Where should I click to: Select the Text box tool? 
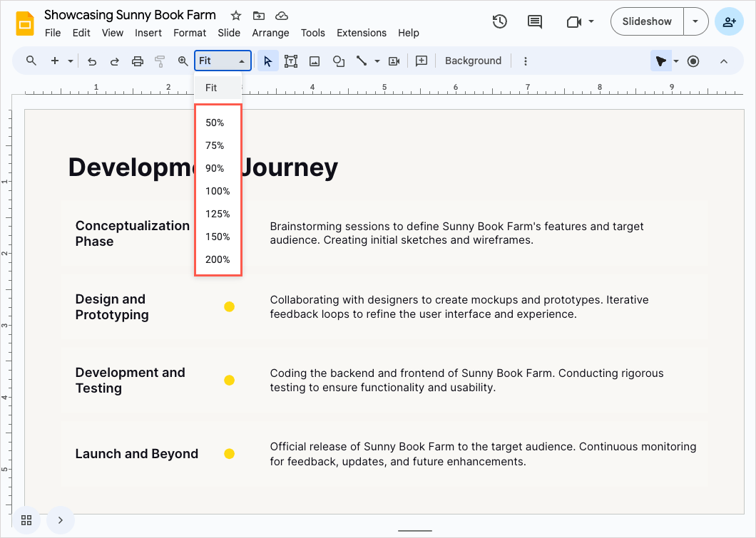(291, 61)
